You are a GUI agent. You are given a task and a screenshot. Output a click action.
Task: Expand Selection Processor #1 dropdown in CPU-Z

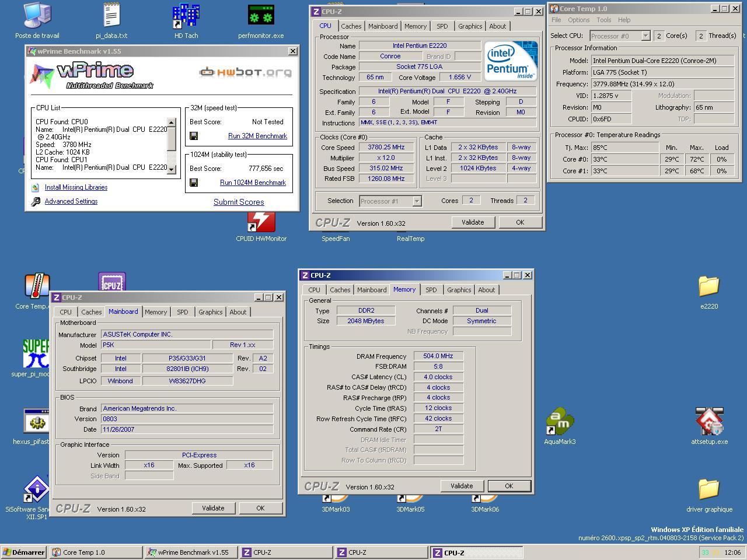[417, 201]
